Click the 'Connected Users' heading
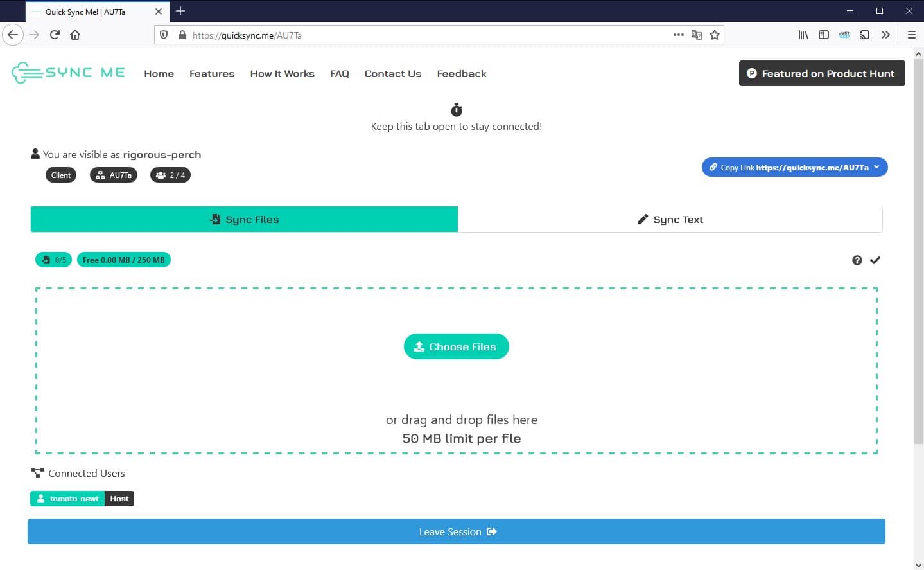Image resolution: width=924 pixels, height=570 pixels. tap(87, 473)
